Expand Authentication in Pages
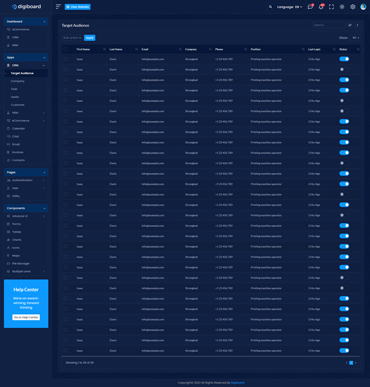The height and width of the screenshot is (387, 370). pyautogui.click(x=26, y=180)
